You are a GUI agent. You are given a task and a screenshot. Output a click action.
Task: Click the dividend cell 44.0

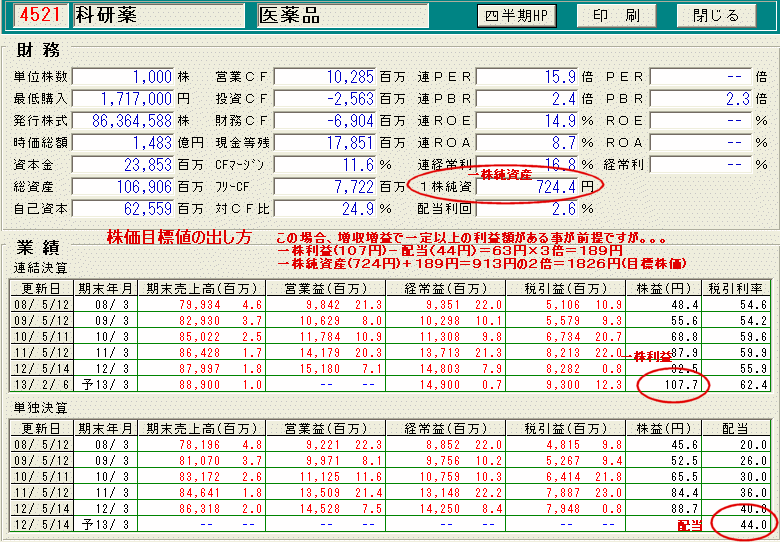(x=735, y=525)
